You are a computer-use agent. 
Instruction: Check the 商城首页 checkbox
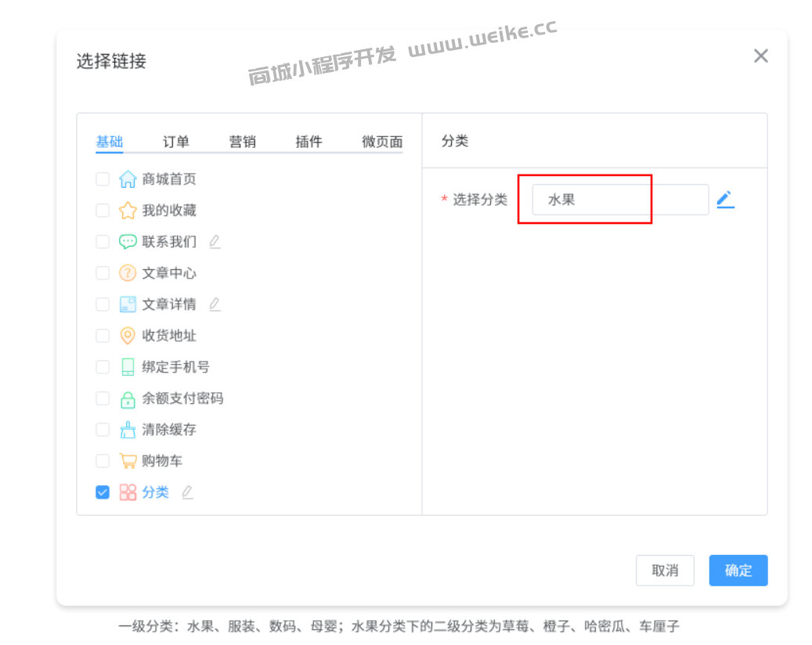pos(103,179)
